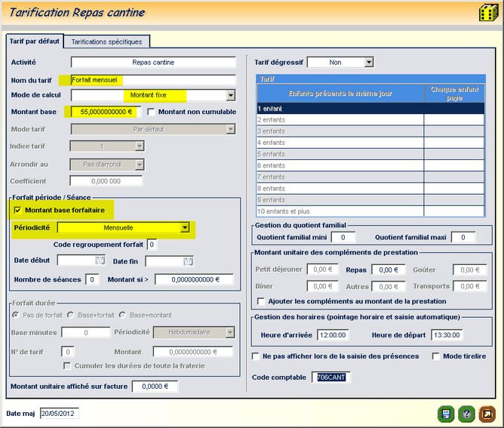
Task: Switch to Tarifications spécifiques tab
Action: tap(107, 41)
